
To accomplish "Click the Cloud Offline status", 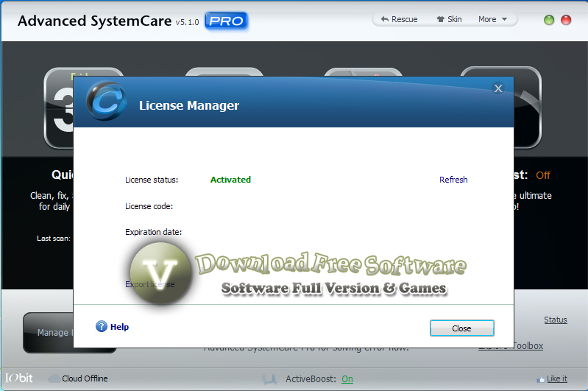I will coord(85,378).
